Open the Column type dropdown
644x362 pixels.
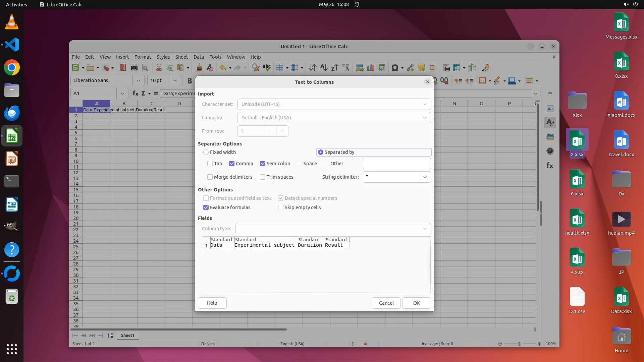[x=425, y=229]
